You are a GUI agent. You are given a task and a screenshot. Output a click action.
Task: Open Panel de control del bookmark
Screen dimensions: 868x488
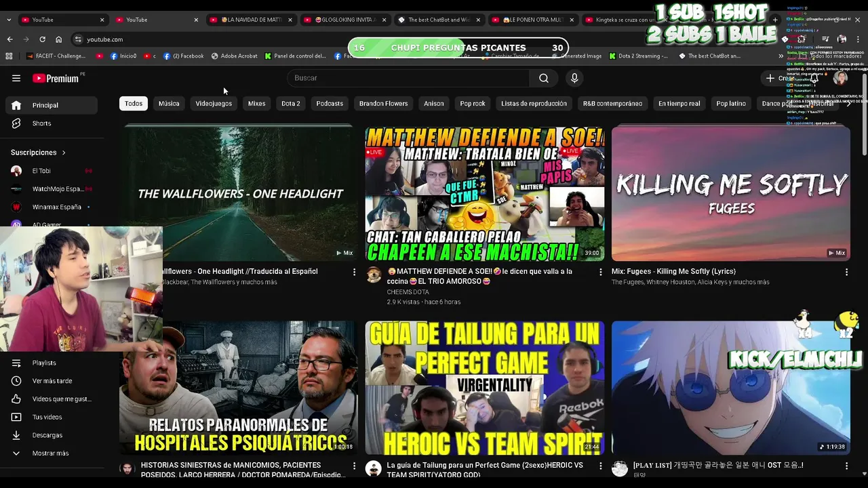tap(296, 56)
